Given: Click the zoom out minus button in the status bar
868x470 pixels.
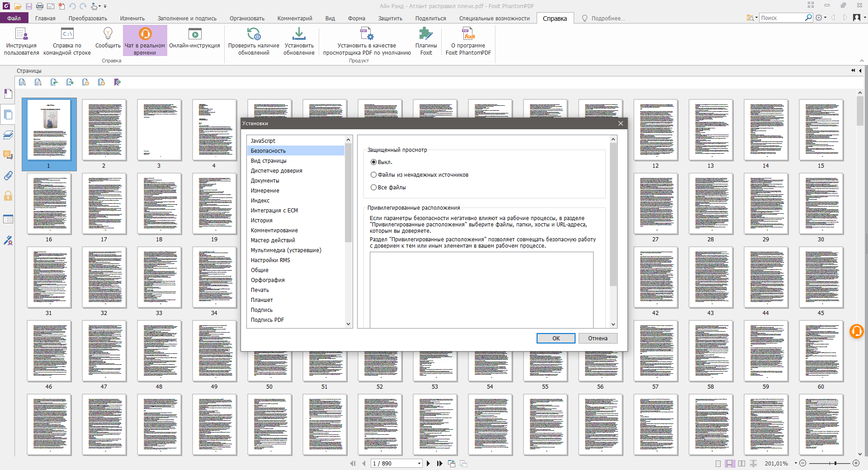Looking at the screenshot, I should click(x=802, y=463).
